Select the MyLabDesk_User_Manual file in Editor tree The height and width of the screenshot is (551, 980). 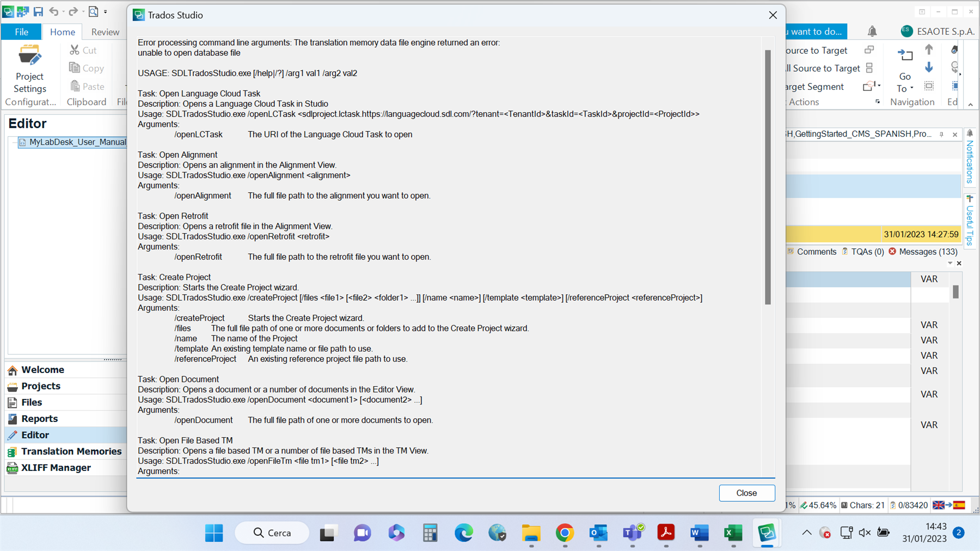72,142
